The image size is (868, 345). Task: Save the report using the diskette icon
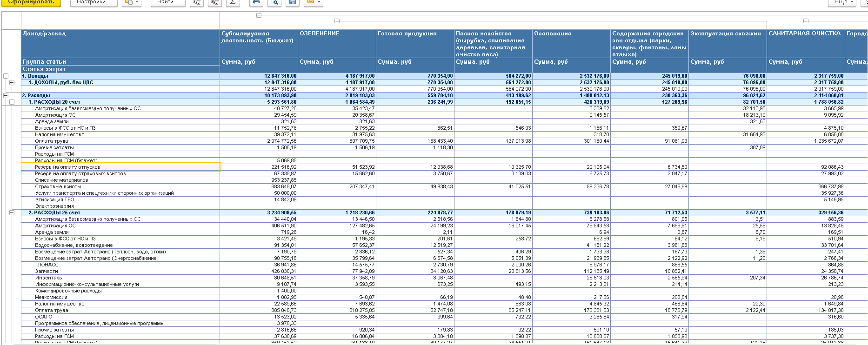pos(293,2)
